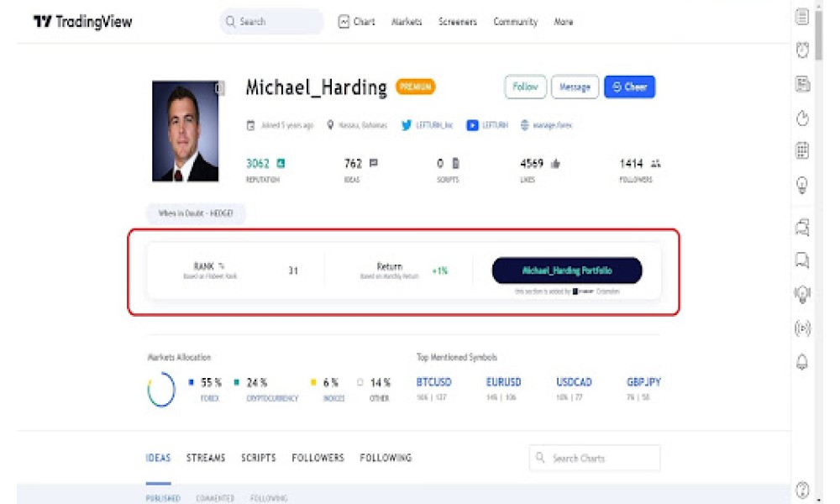Open the live streams sidebar icon
The image size is (840, 504).
tap(802, 328)
